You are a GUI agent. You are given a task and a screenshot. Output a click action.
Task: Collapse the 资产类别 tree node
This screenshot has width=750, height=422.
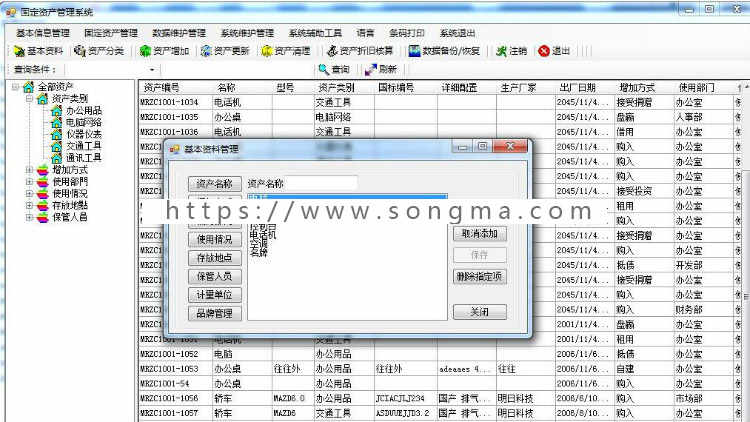click(29, 99)
